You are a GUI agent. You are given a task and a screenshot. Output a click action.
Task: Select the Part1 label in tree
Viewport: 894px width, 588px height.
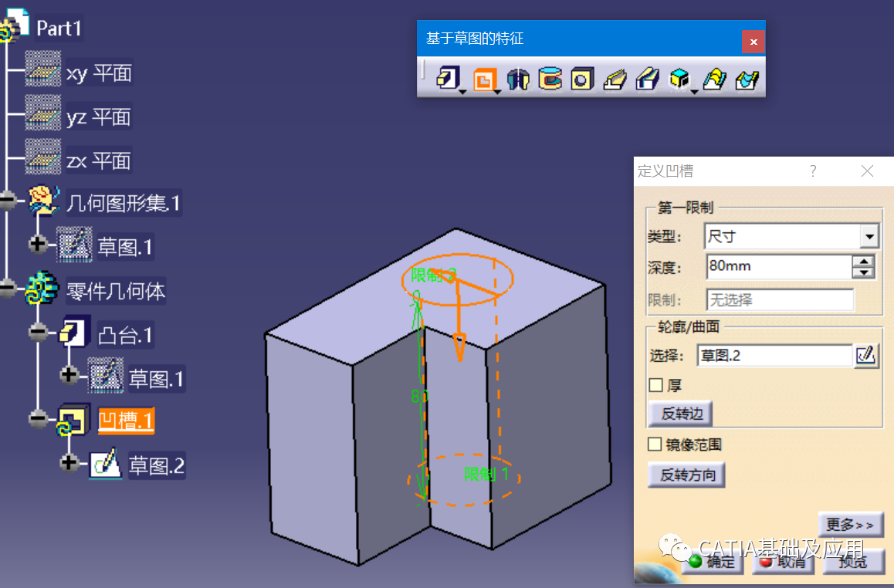[59, 28]
